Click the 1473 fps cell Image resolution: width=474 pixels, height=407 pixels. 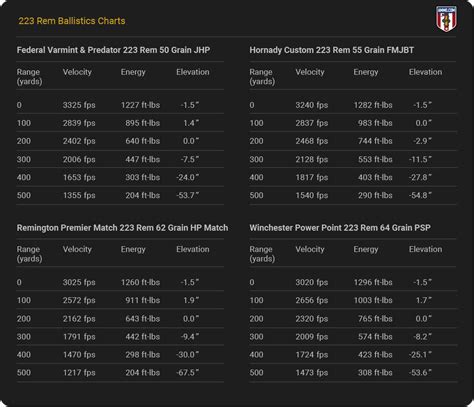pos(312,373)
